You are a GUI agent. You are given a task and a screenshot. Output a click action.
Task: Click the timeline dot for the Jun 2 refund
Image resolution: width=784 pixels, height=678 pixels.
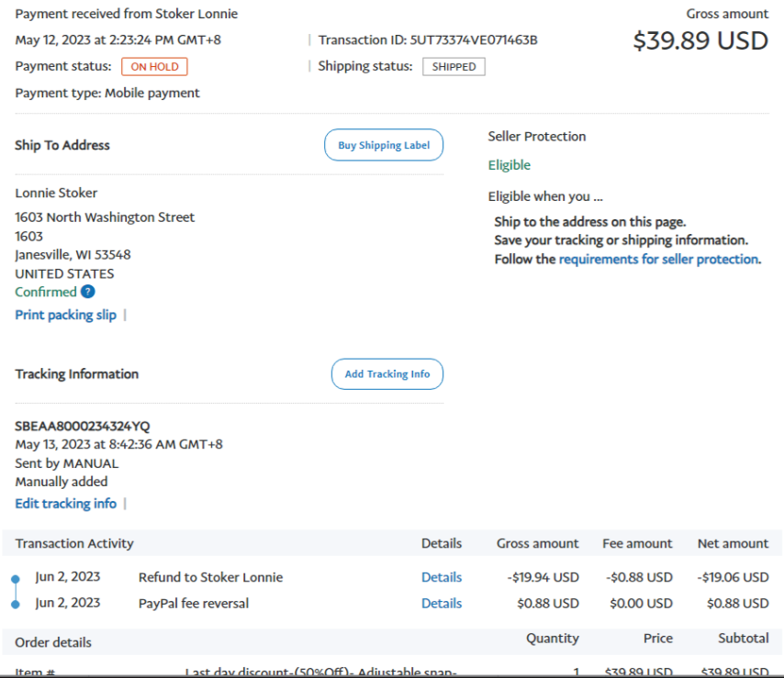click(x=16, y=579)
